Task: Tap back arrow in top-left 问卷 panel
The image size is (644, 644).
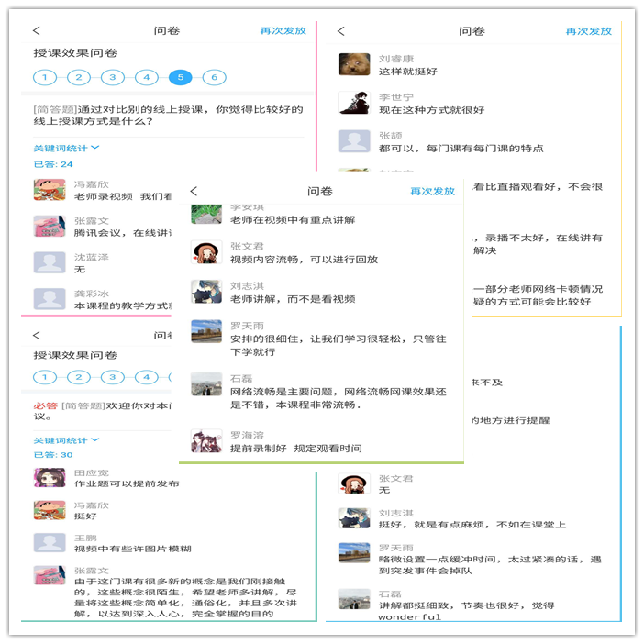Action: click(x=37, y=31)
